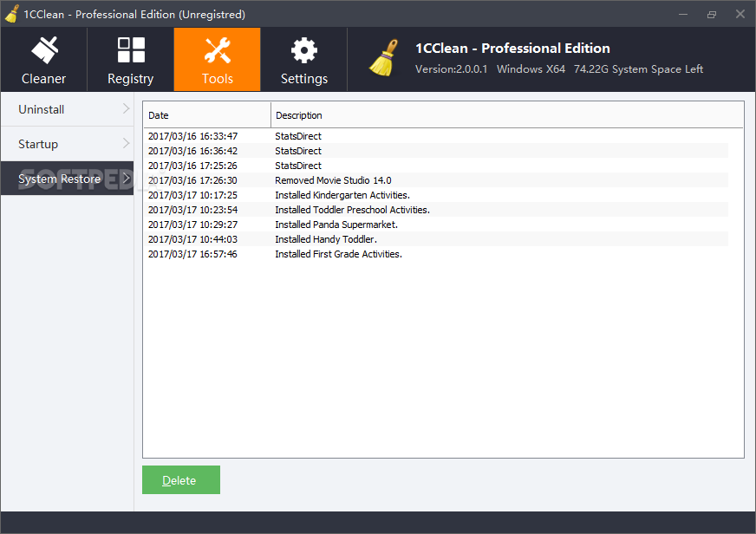This screenshot has width=756, height=534.
Task: Click the title bar broom icon
Action: (x=11, y=14)
